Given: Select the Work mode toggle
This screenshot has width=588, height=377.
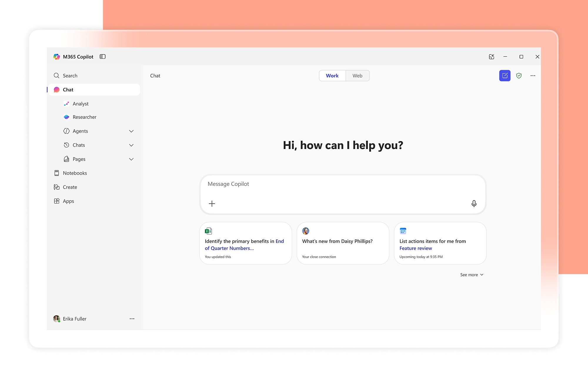Looking at the screenshot, I should pyautogui.click(x=332, y=76).
